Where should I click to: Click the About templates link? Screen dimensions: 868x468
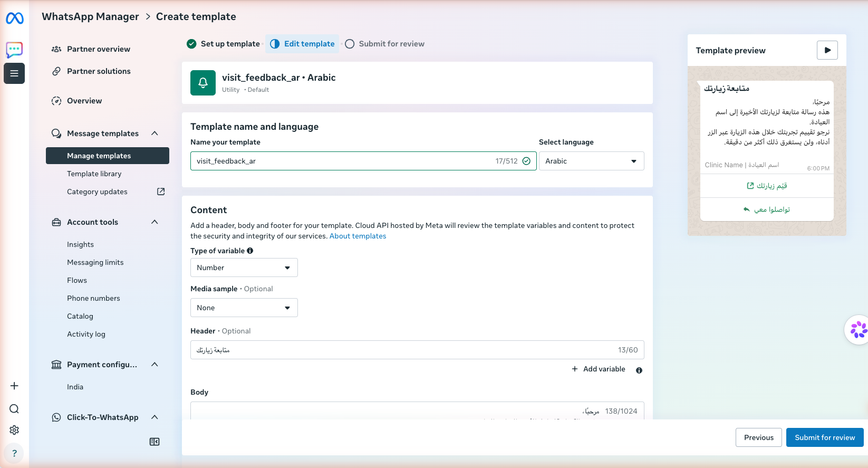[x=358, y=236]
